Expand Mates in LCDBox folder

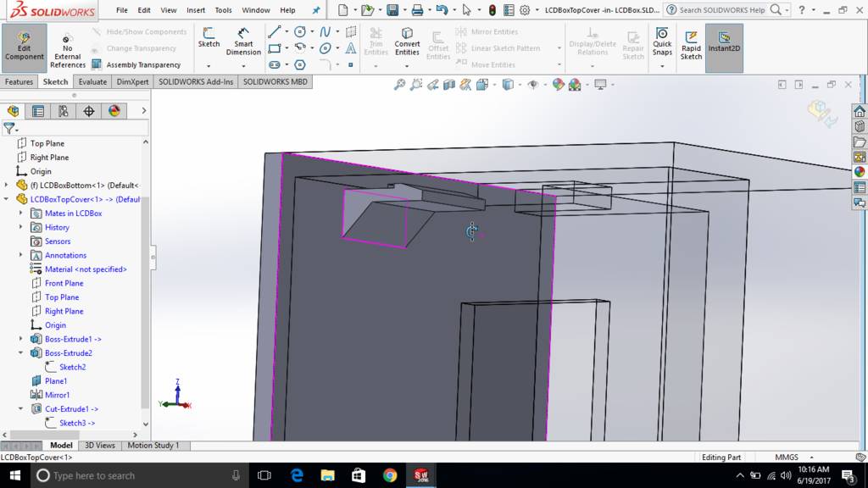[21, 213]
